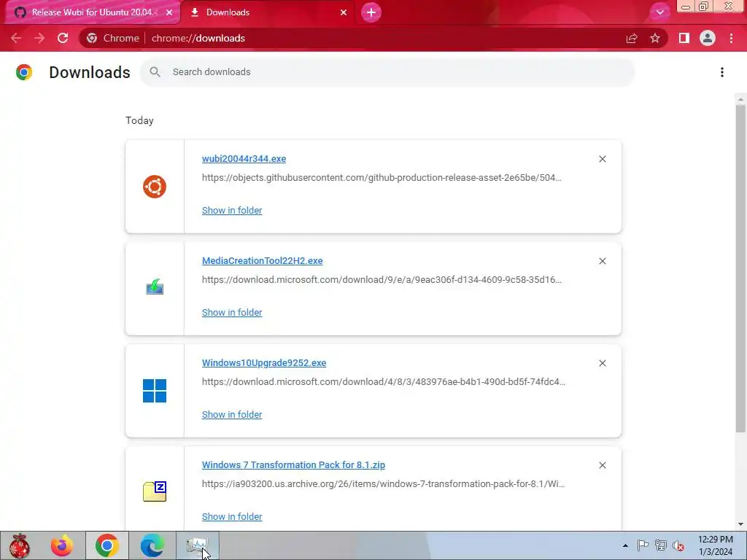This screenshot has width=747, height=560.
Task: Click the network tray icon
Action: (x=661, y=545)
